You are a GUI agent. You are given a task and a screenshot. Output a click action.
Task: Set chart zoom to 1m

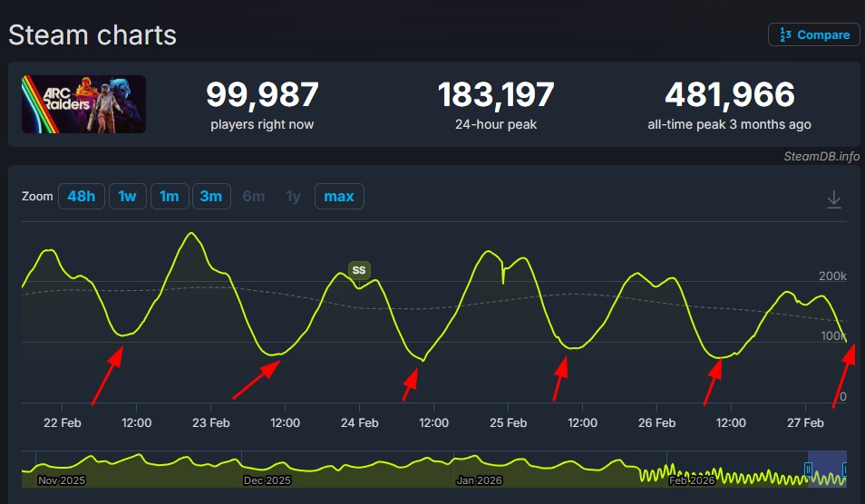[170, 197]
